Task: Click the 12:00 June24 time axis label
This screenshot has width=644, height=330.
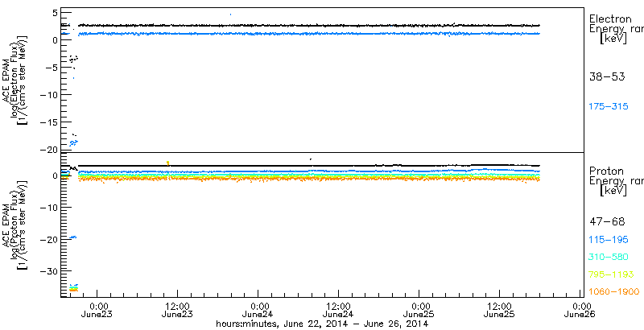Action: coord(339,311)
